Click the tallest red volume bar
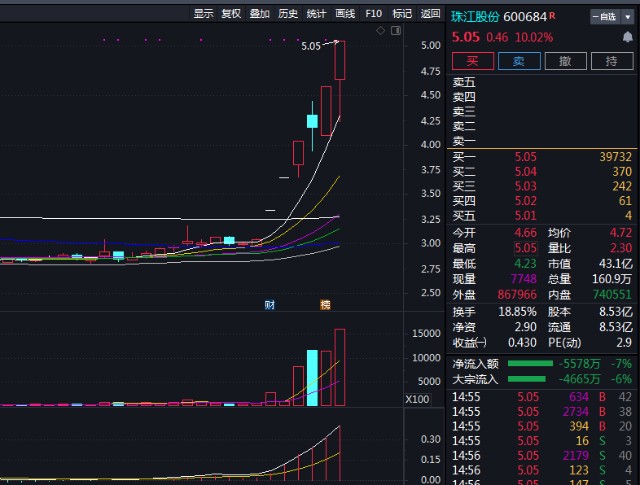The image size is (640, 485). 340,367
